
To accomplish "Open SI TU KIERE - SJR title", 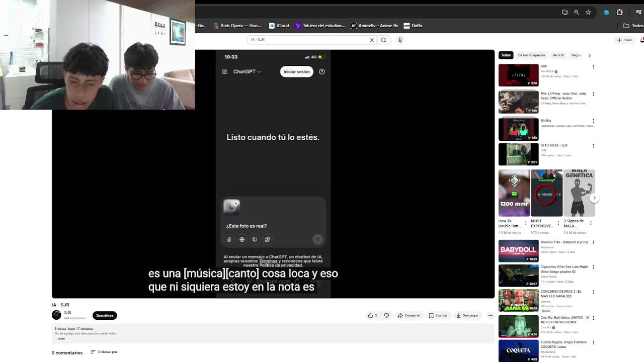I will pyautogui.click(x=554, y=145).
